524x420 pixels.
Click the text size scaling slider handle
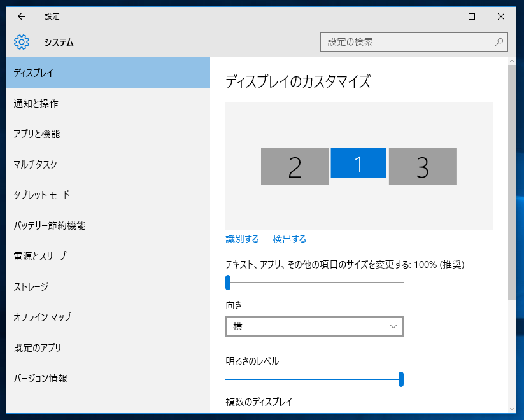pyautogui.click(x=228, y=283)
